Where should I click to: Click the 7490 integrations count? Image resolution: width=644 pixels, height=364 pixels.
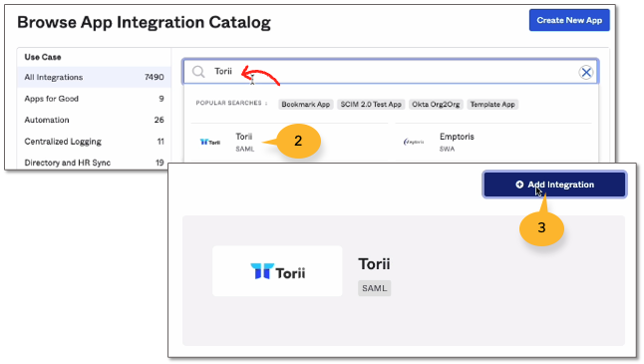[x=154, y=77]
